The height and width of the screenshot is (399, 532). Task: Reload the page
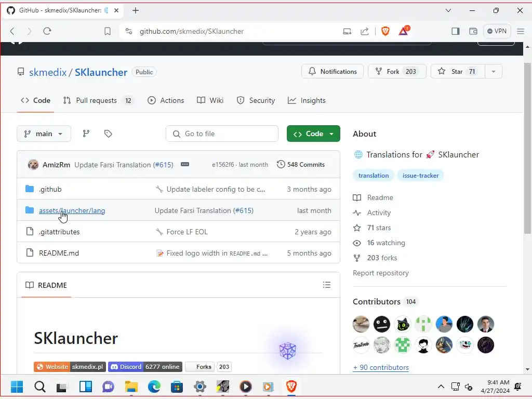(x=47, y=31)
